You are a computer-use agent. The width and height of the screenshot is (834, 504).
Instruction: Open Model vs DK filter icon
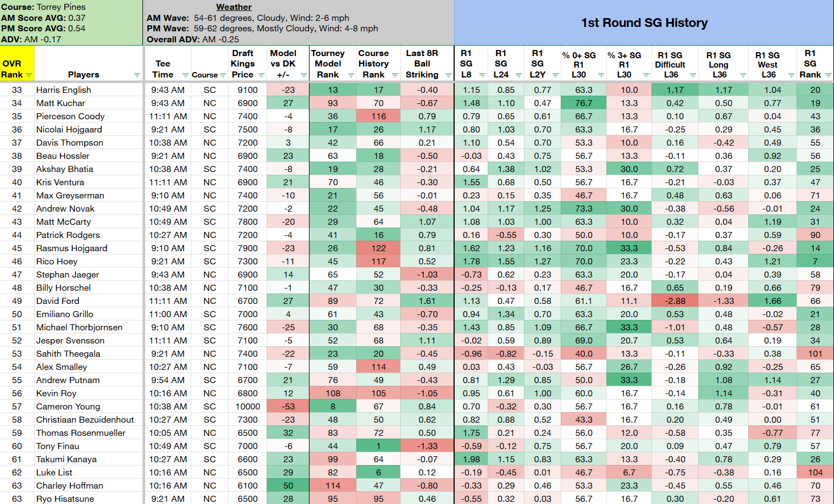click(x=303, y=75)
